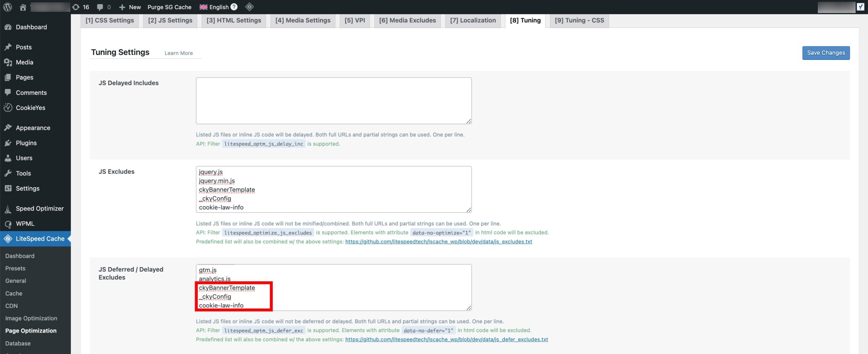This screenshot has height=354, width=868.
Task: Click the Speed Optimizer icon
Action: 8,209
